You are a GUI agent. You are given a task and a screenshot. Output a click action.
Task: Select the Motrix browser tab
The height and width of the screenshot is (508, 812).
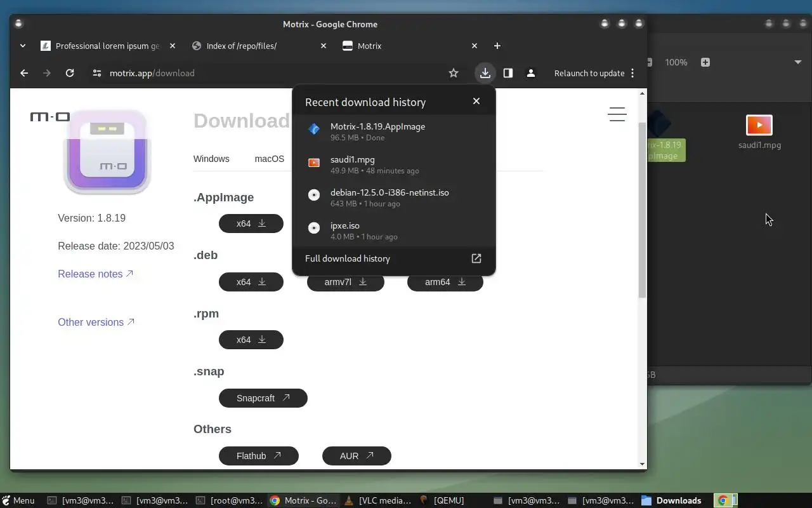pos(409,46)
